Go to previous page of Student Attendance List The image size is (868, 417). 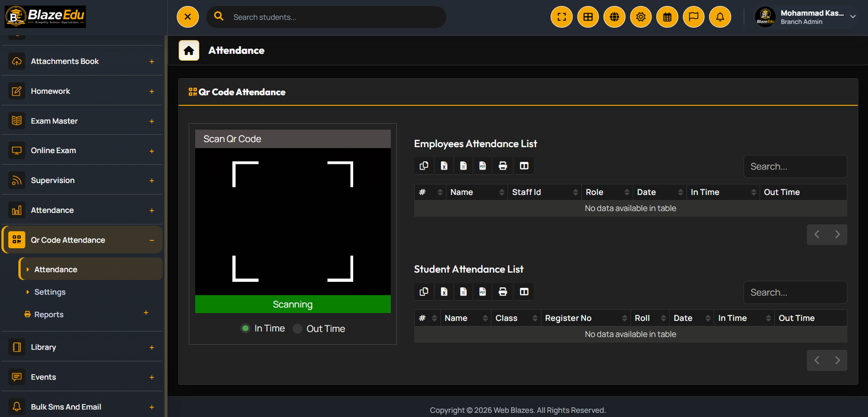tap(817, 361)
